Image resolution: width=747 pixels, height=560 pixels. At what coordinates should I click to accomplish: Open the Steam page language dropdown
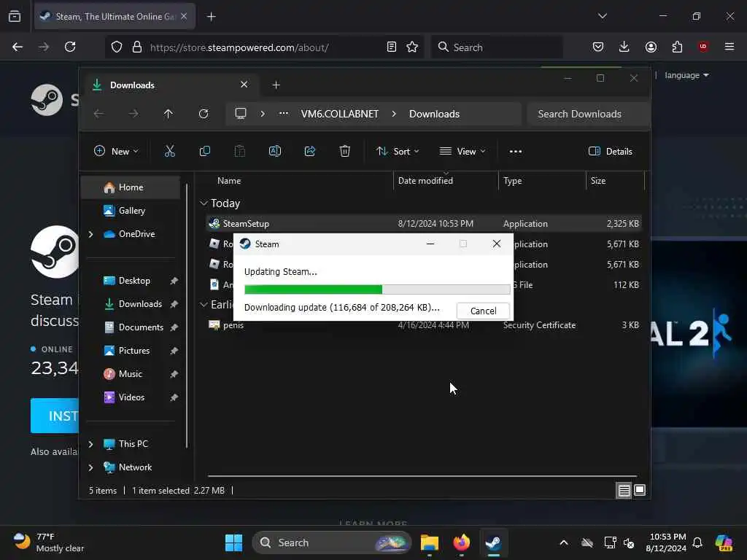click(x=686, y=75)
